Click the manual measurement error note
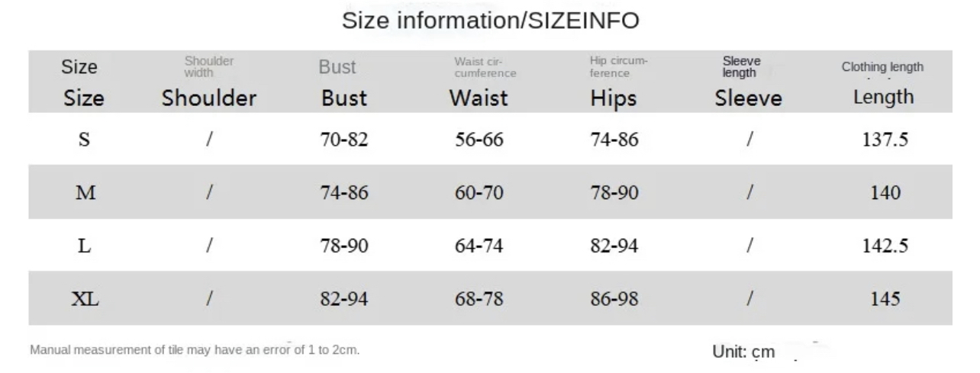This screenshot has height=373, width=980. coord(195,350)
